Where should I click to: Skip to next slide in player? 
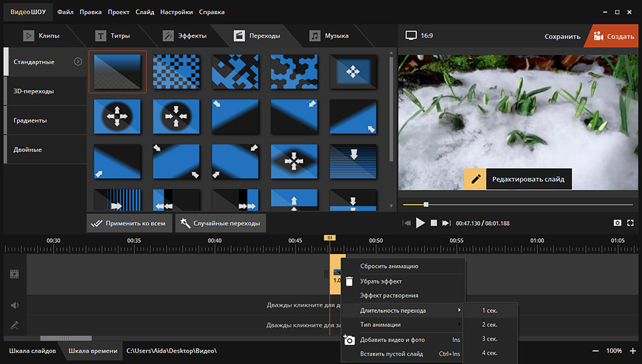pyautogui.click(x=446, y=223)
